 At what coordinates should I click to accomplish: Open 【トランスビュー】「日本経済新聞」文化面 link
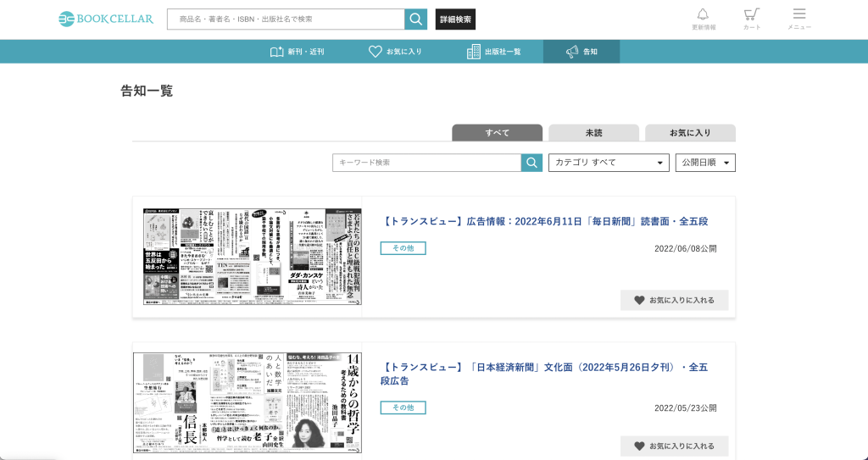(544, 374)
